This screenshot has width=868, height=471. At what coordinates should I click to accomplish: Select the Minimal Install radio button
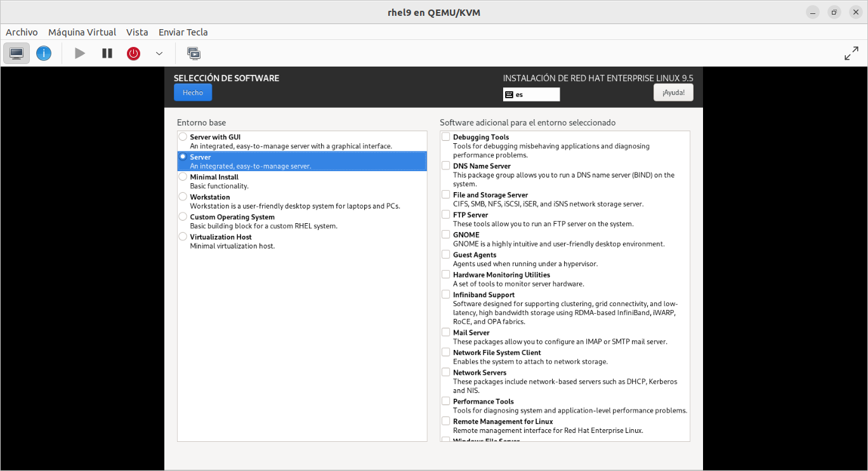(x=183, y=177)
